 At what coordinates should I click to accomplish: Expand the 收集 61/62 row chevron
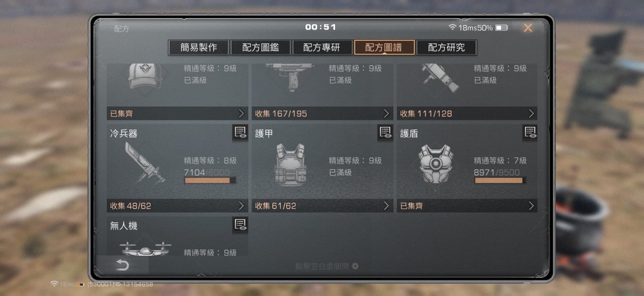(386, 206)
